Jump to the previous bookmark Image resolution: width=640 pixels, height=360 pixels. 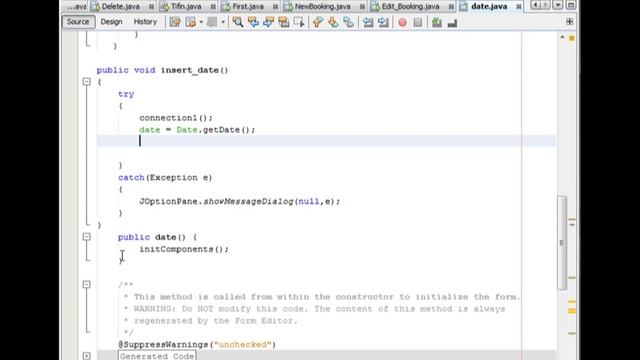(x=318, y=22)
